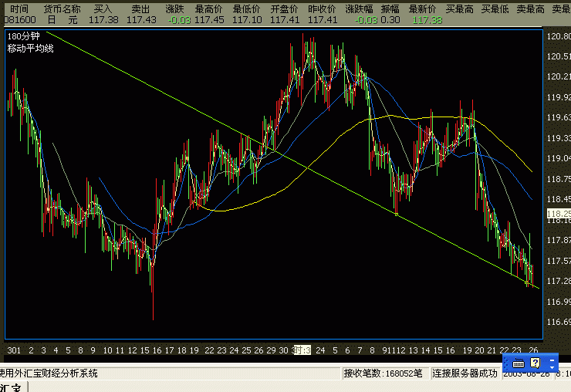Click the 买入 column header

[x=103, y=9]
